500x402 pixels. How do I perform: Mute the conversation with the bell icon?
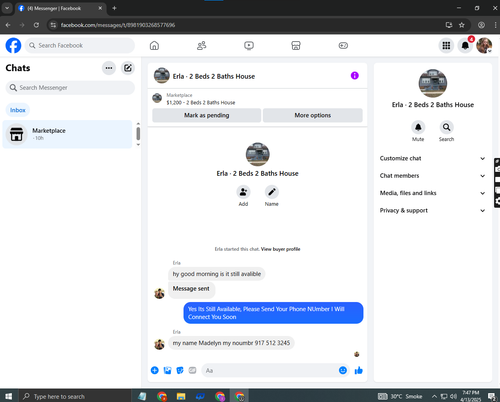(x=418, y=127)
